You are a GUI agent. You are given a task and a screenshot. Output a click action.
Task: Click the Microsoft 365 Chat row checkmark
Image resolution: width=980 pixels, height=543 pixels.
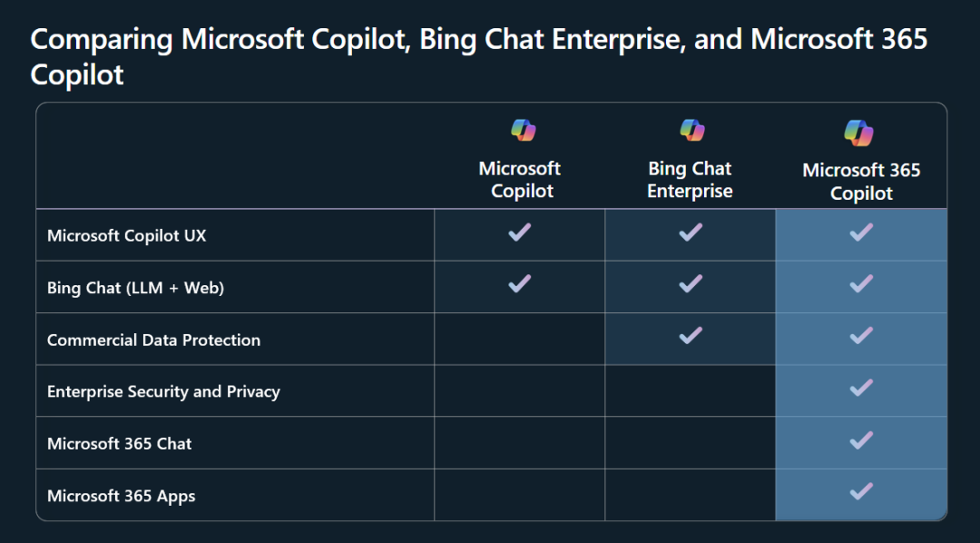click(x=861, y=439)
